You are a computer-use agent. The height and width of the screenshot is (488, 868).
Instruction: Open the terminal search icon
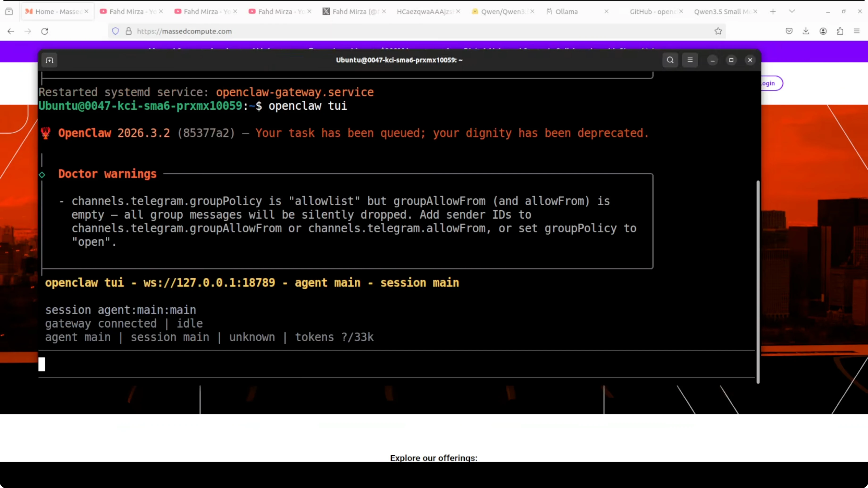click(670, 60)
